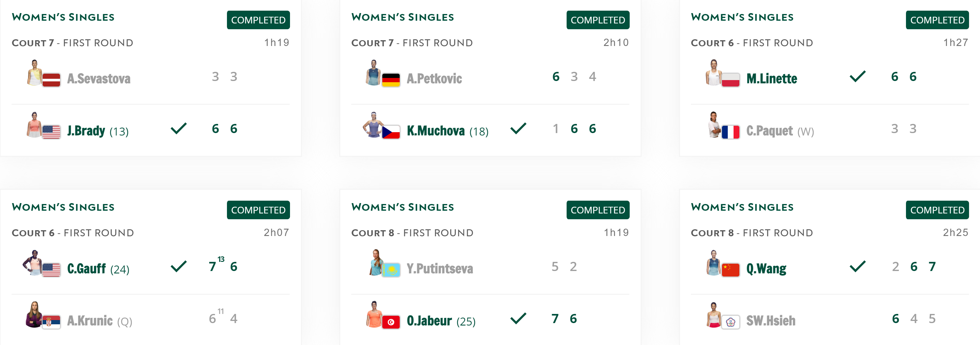
Task: Click SW.Hsieh player photo thumbnail
Action: [x=713, y=315]
